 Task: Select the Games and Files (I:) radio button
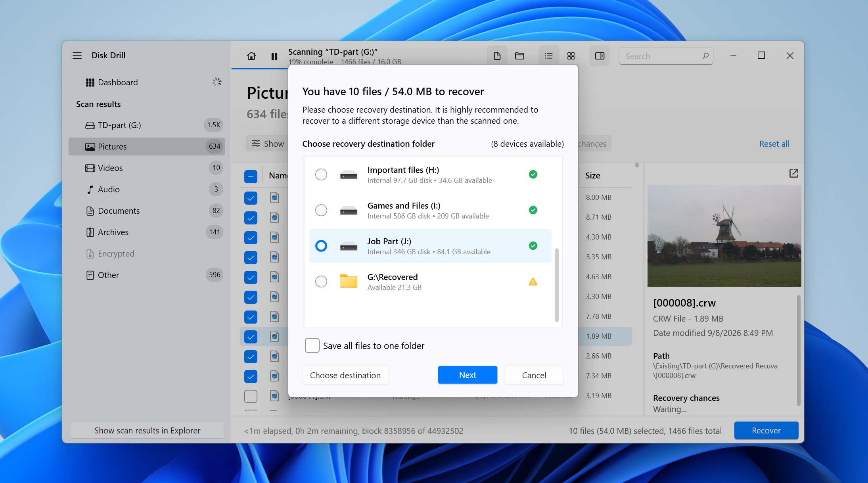click(x=321, y=210)
